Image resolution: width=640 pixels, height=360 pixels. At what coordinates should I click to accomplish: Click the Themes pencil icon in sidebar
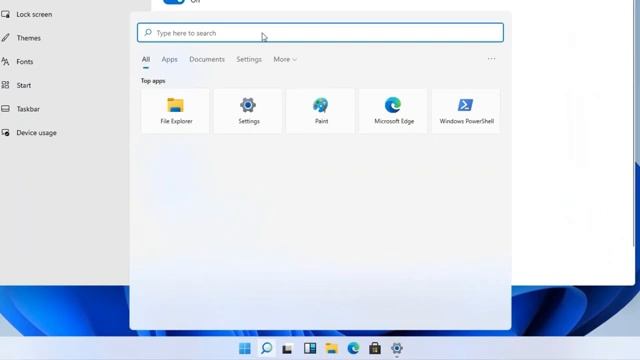5,38
